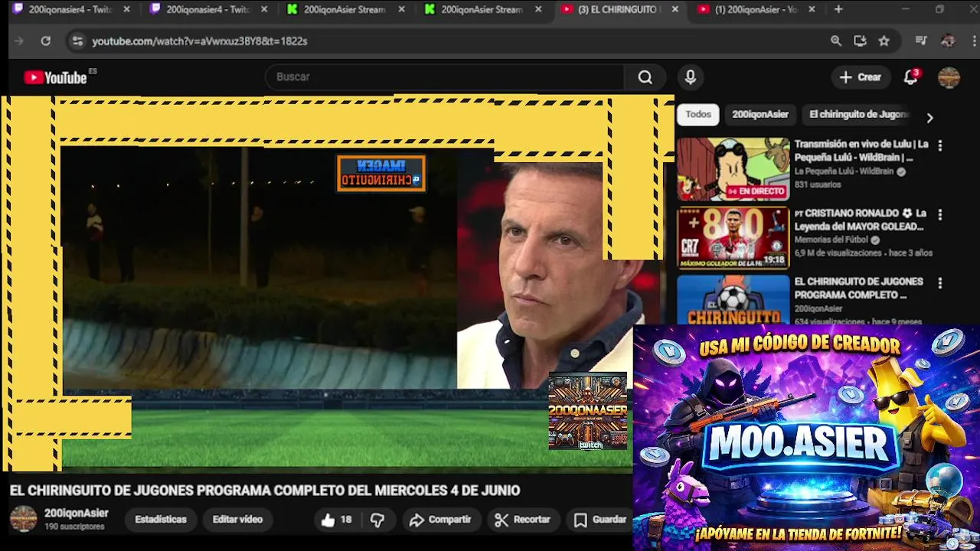Image resolution: width=980 pixels, height=551 pixels.
Task: Close the second 200iqonAsier Stream tab
Action: point(538,10)
